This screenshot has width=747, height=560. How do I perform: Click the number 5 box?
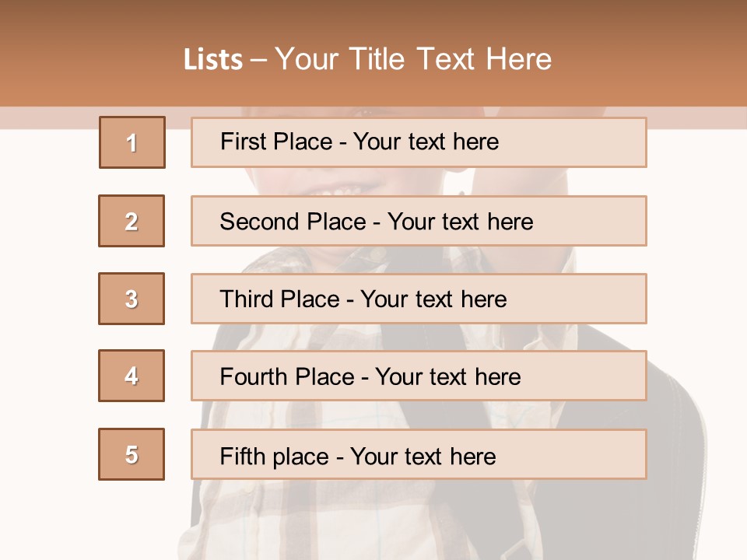tap(132, 454)
